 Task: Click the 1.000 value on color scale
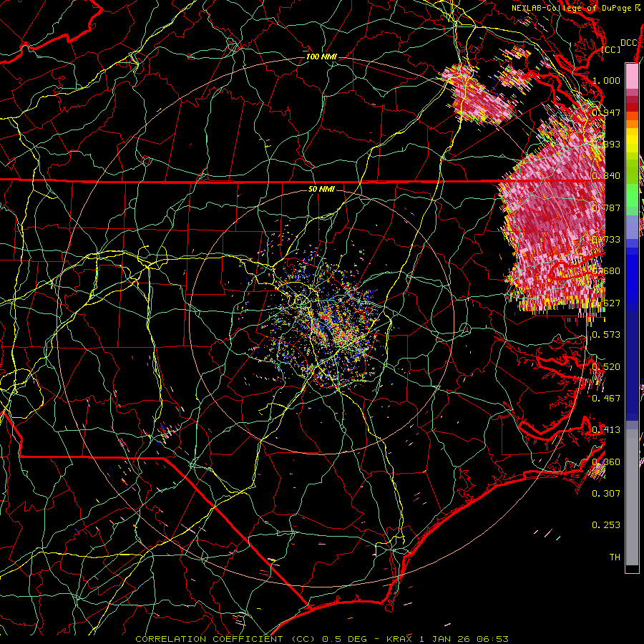click(606, 80)
